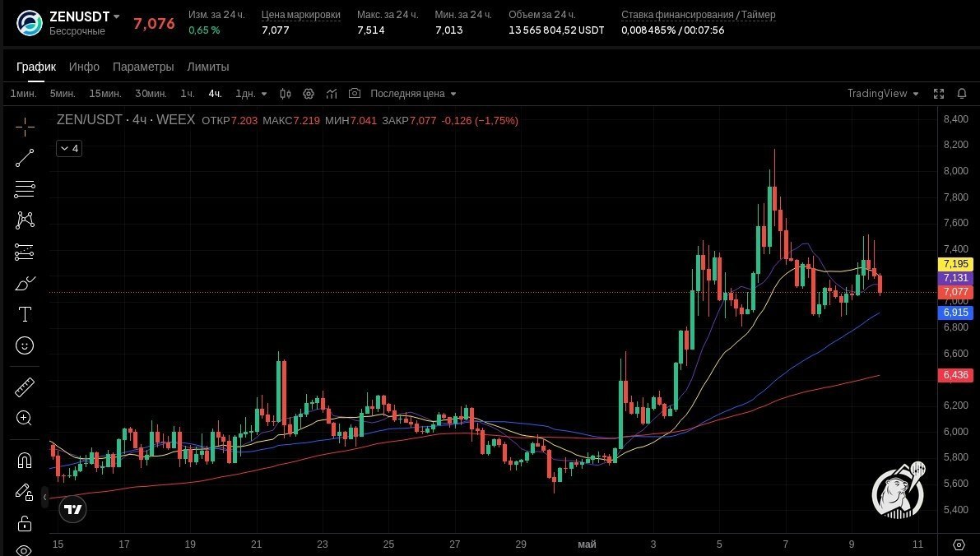Select the crosshair cursor tool
Image resolution: width=980 pixels, height=556 pixels.
[25, 127]
